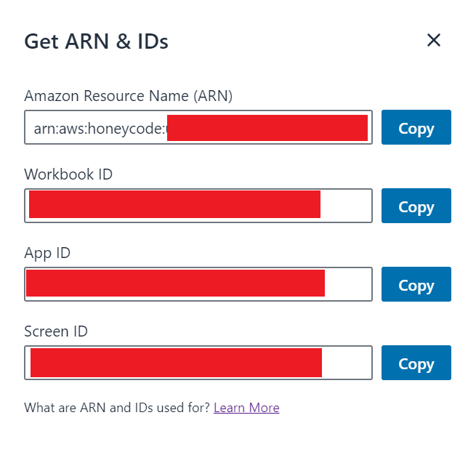
Task: Select the 'App ID' label
Action: [47, 253]
